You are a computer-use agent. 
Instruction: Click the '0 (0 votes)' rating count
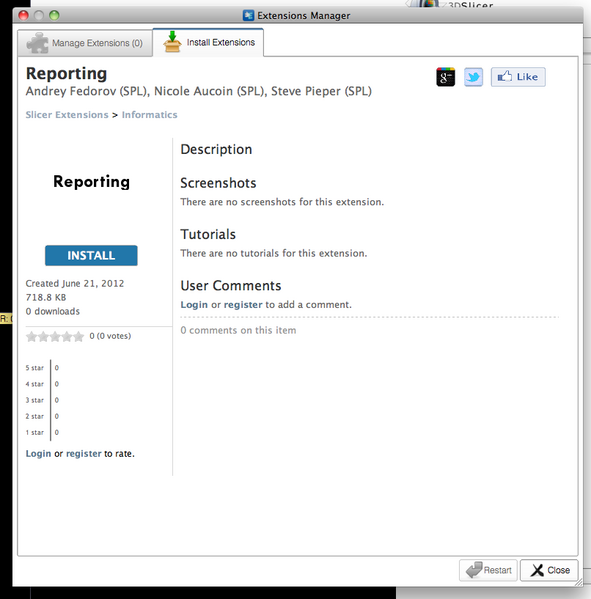point(110,336)
